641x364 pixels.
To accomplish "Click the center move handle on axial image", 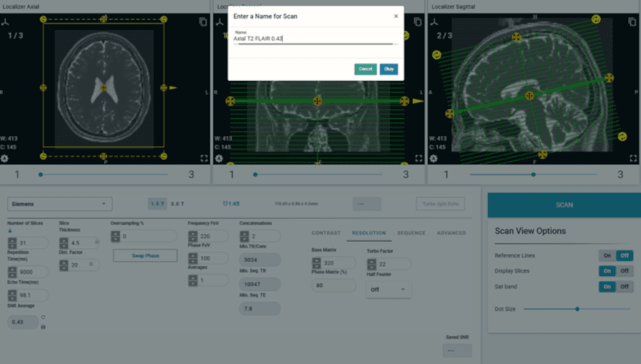I will [x=104, y=88].
